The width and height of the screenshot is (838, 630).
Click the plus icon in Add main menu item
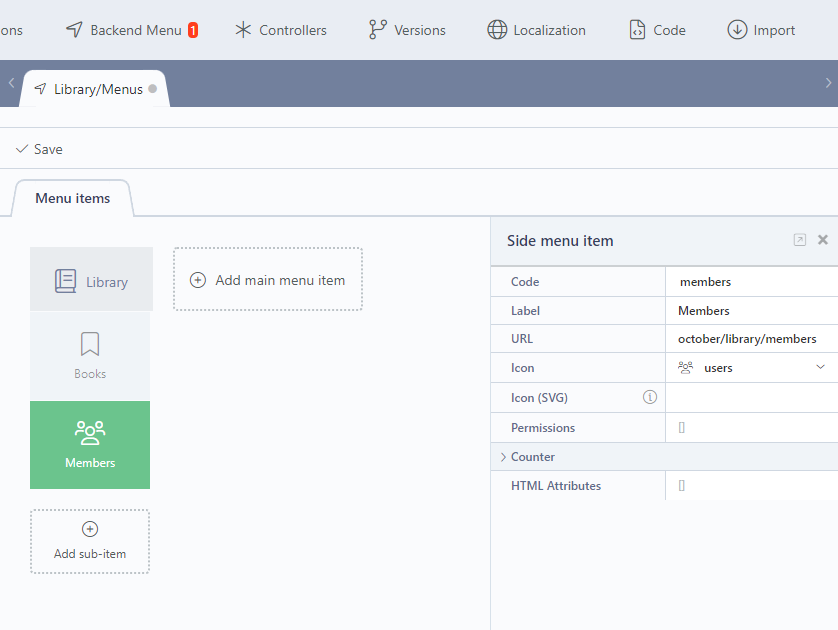(198, 280)
